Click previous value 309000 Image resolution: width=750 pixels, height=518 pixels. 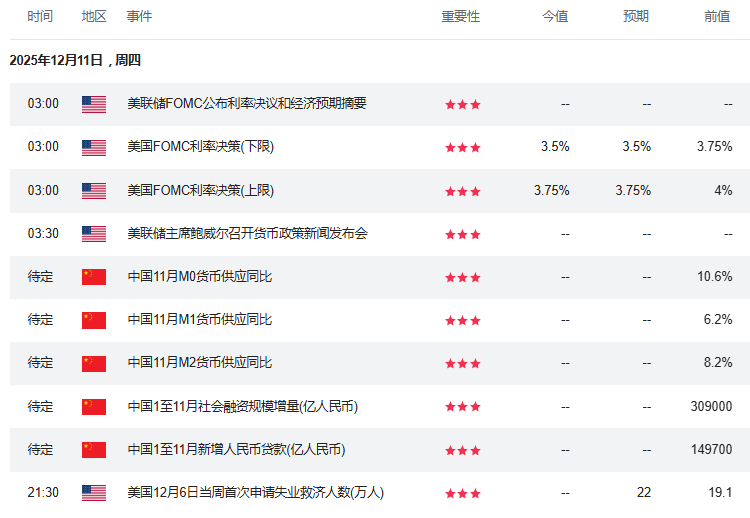pos(711,407)
